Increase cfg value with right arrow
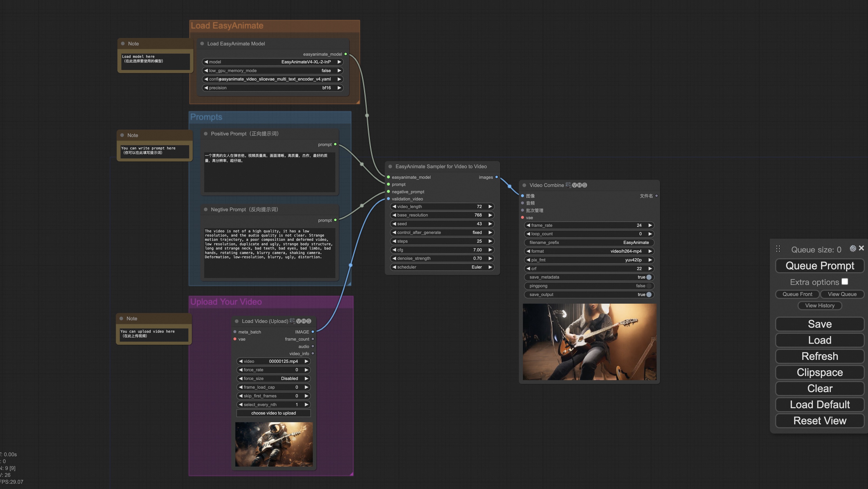Image resolution: width=868 pixels, height=489 pixels. coord(490,250)
